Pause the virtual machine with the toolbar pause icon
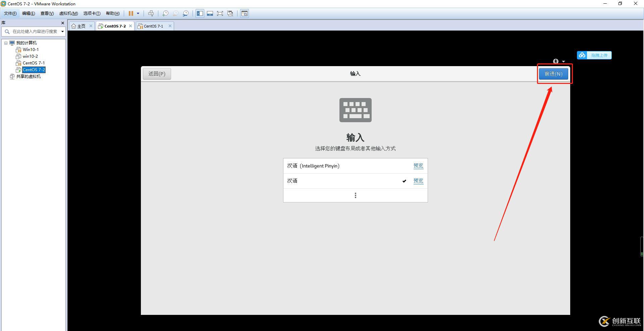 click(x=131, y=13)
